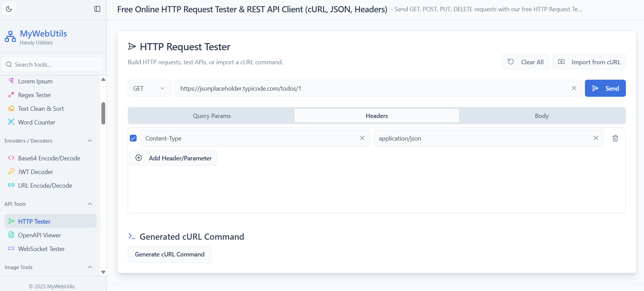Image resolution: width=644 pixels, height=291 pixels.
Task: Open JWT Decoder tool
Action: point(35,172)
